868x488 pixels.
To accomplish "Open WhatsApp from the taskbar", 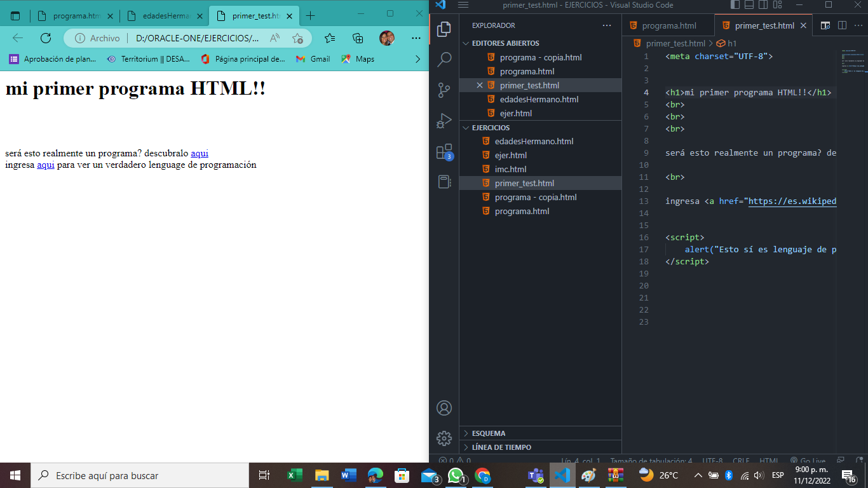I will [x=456, y=475].
